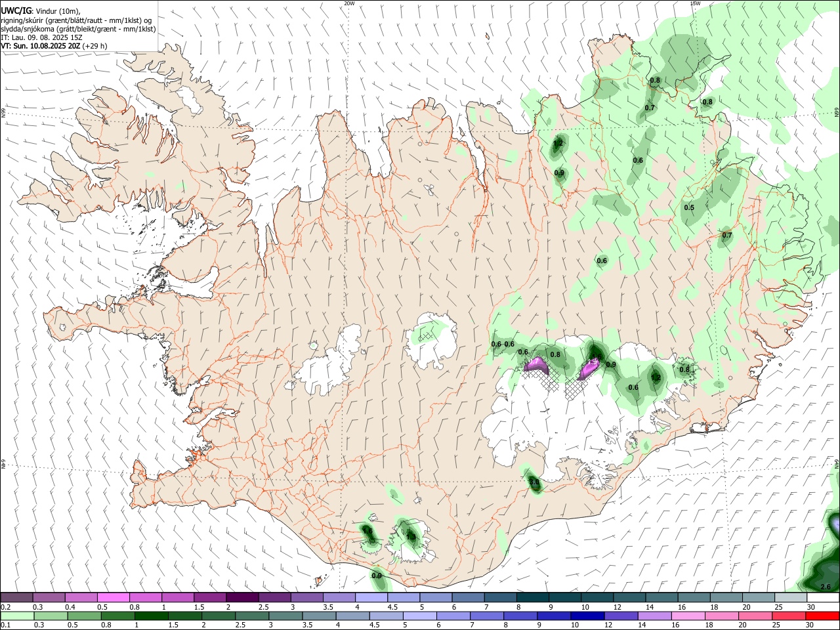Click the 'rigning/skúrir' legend description line

pos(77,20)
